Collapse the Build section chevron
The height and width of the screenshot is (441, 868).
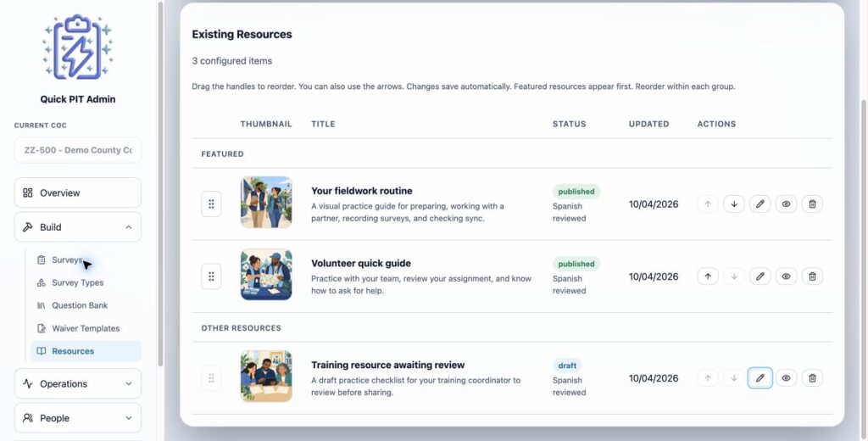point(129,227)
